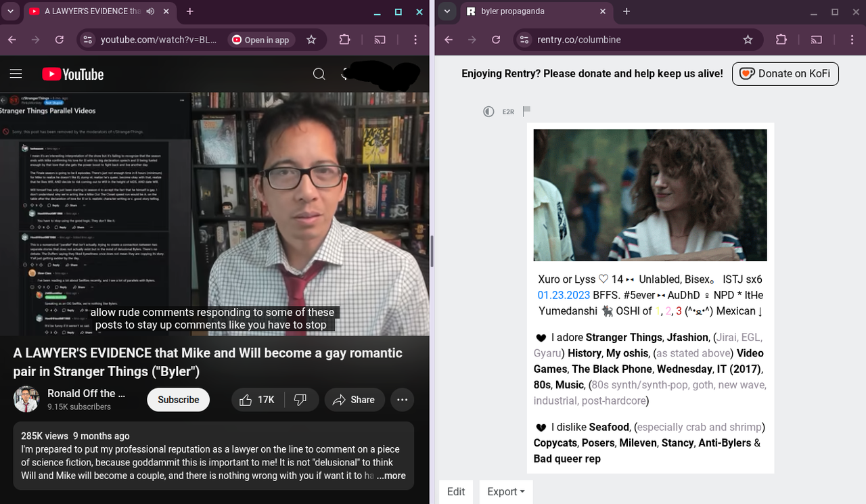The image size is (866, 504).
Task: Expand video description with ...more
Action: [x=390, y=476]
